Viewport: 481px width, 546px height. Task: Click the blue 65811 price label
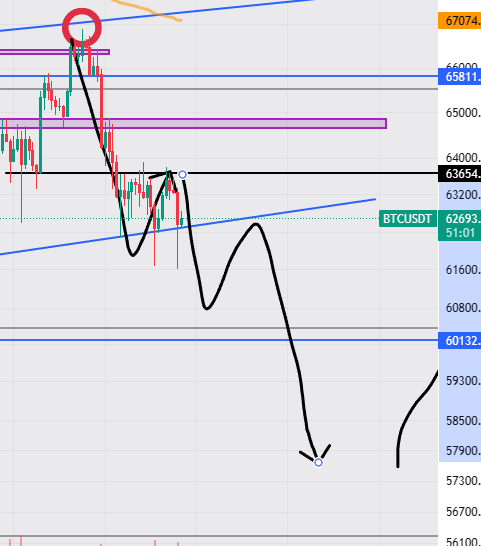[459, 77]
